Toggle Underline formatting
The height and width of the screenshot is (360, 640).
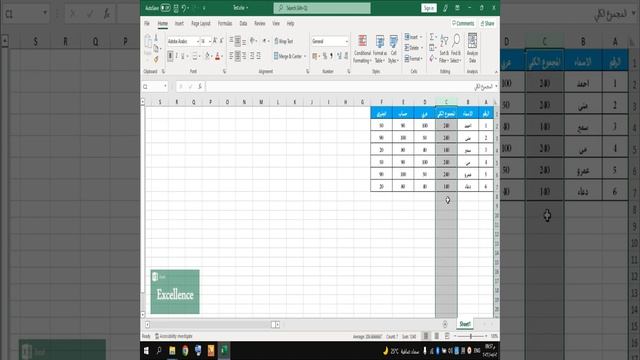(x=182, y=56)
